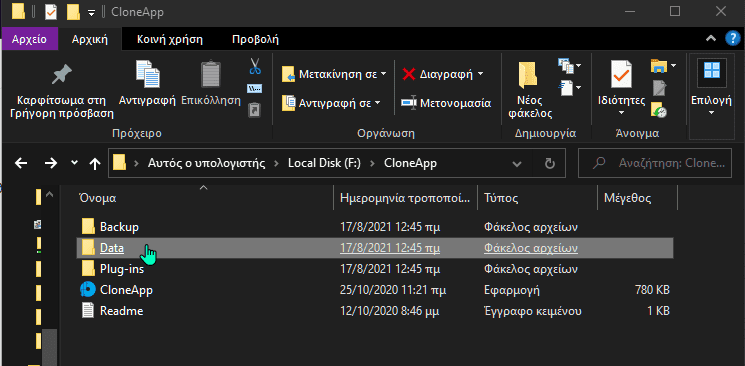Click the blue Help question mark icon

(732, 39)
